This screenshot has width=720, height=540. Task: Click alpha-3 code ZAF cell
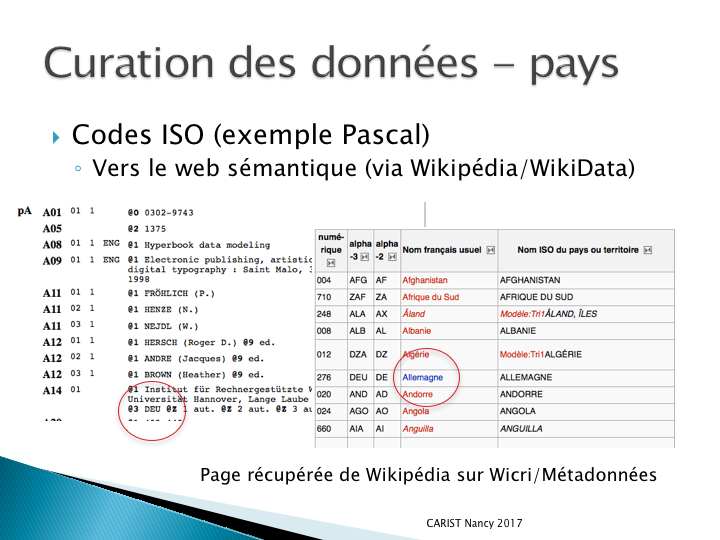360,297
